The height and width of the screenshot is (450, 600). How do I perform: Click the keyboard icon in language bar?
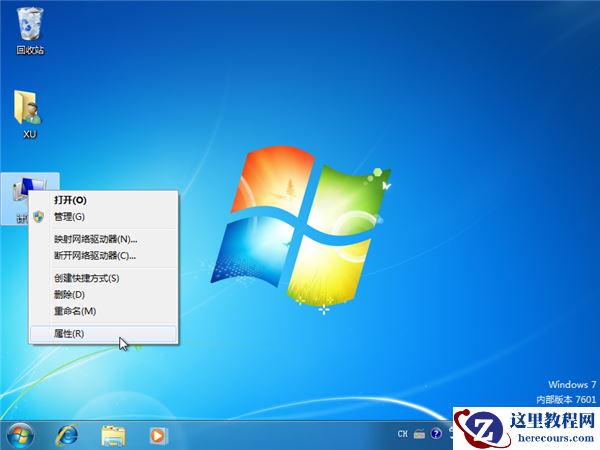click(419, 434)
